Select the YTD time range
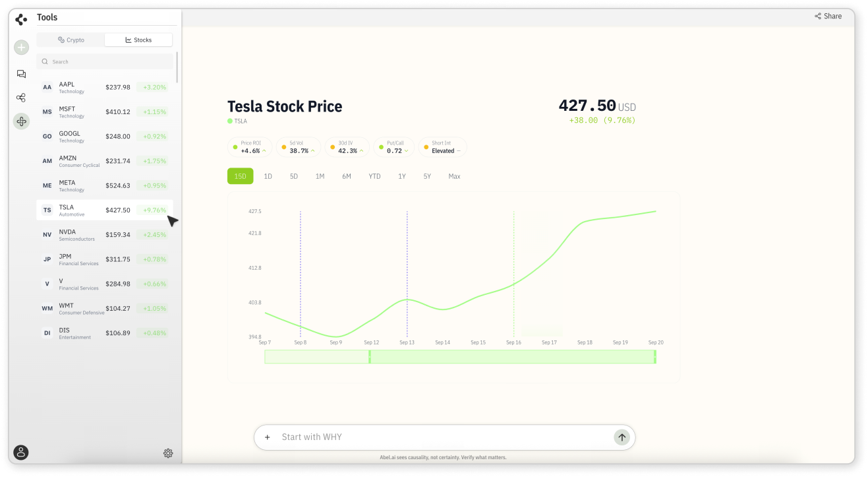868x477 pixels. [x=374, y=176]
